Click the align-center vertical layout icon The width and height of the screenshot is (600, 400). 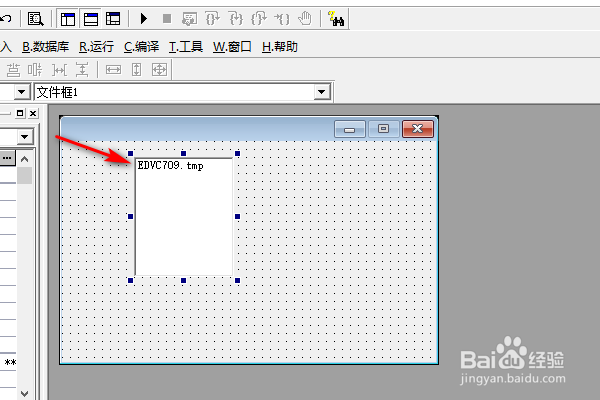[x=35, y=70]
